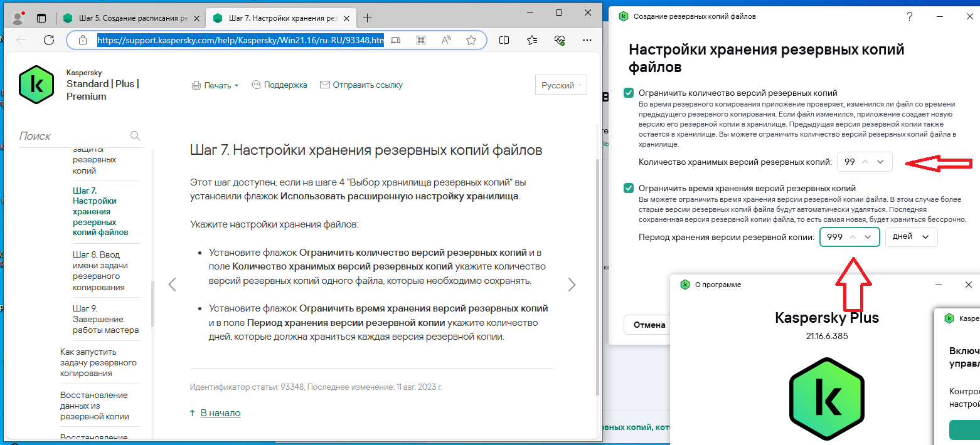Follow the 'В начало' link
The image size is (980, 445).
(x=220, y=413)
